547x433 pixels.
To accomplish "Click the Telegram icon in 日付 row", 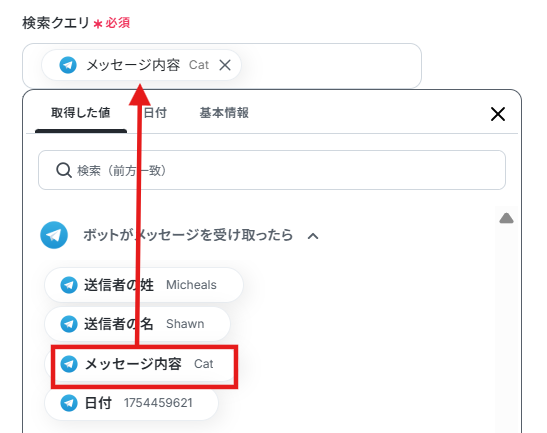I will click(69, 403).
